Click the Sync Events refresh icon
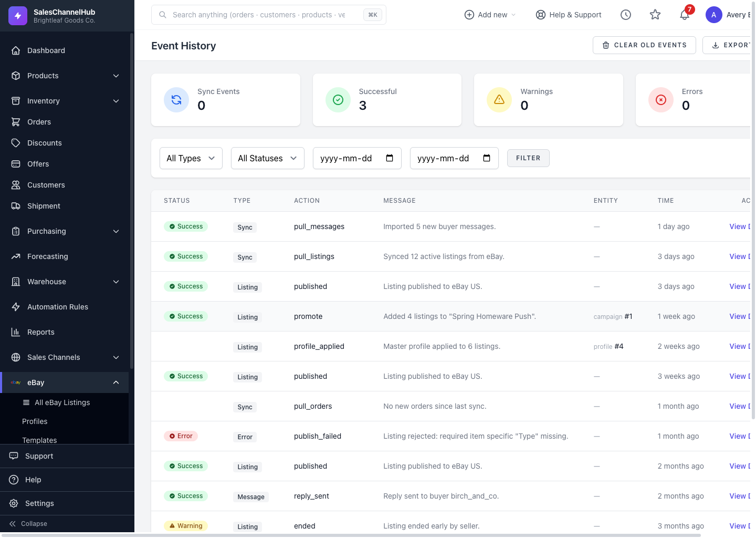 coord(176,100)
